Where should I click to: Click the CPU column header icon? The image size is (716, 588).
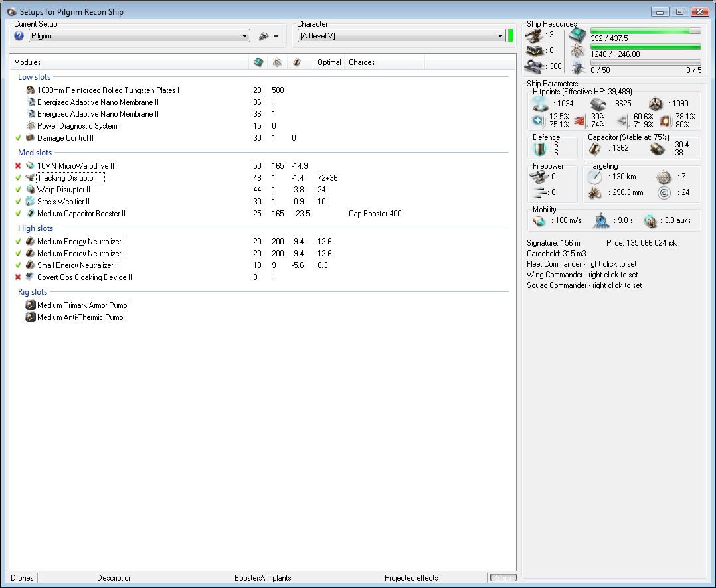(x=258, y=62)
